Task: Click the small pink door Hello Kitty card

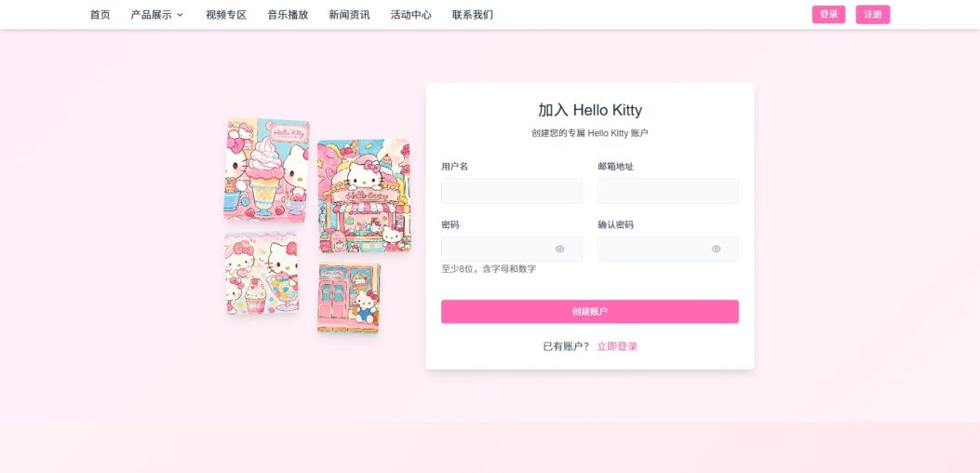Action: (x=349, y=298)
